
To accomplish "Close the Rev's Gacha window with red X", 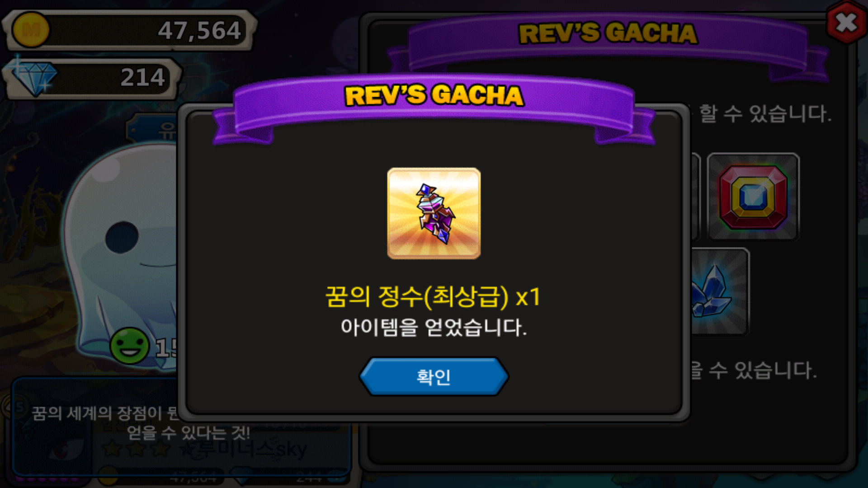I will [x=846, y=23].
